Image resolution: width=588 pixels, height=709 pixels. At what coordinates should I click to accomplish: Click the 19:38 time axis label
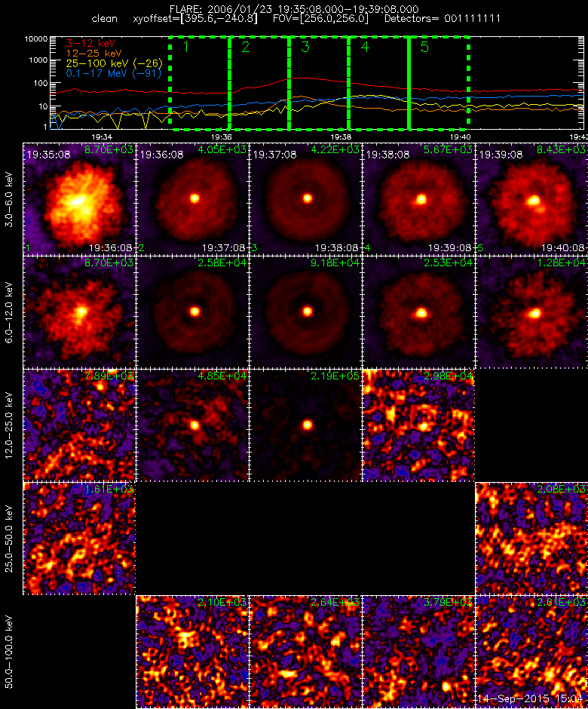(x=341, y=137)
